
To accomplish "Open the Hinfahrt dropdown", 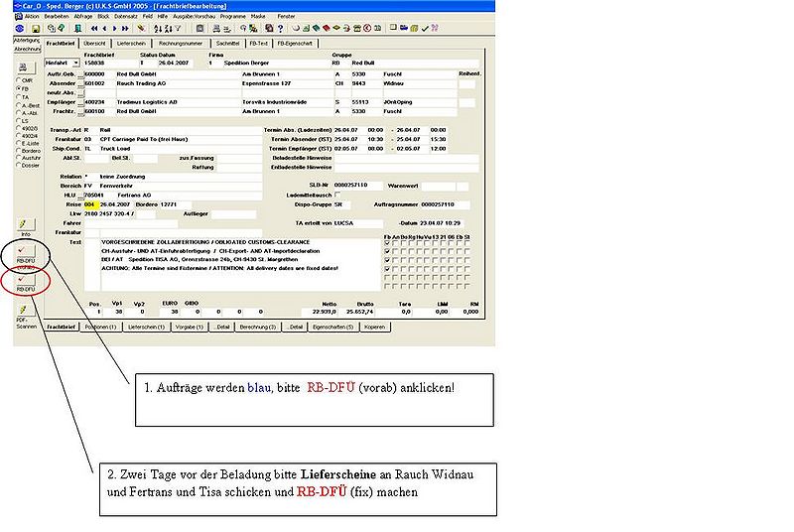I will point(75,63).
